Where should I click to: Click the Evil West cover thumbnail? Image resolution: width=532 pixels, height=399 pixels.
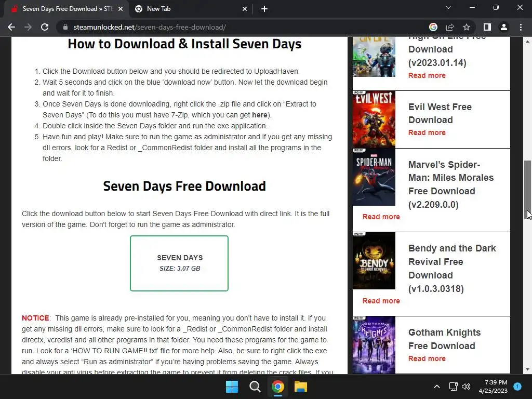click(x=374, y=119)
